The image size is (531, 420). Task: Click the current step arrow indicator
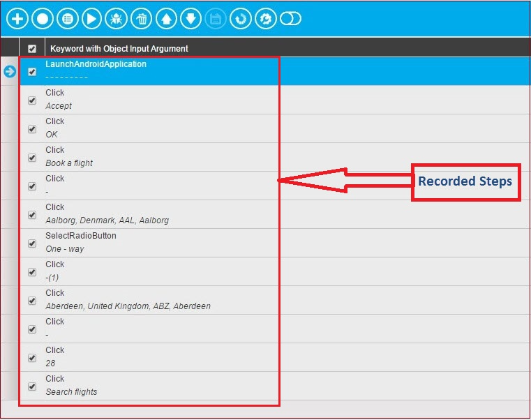coord(10,71)
